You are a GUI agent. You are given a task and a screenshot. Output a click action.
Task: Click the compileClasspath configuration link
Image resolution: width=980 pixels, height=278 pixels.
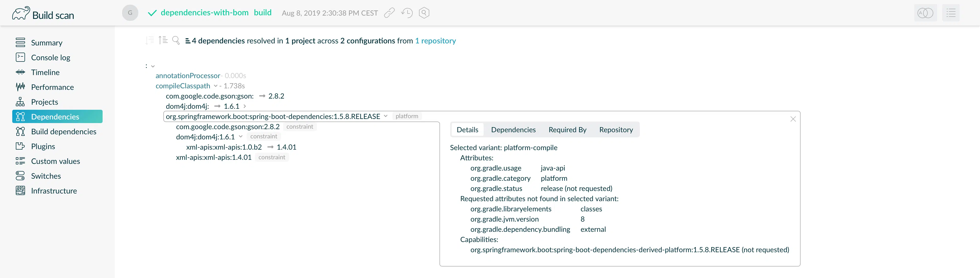click(183, 86)
